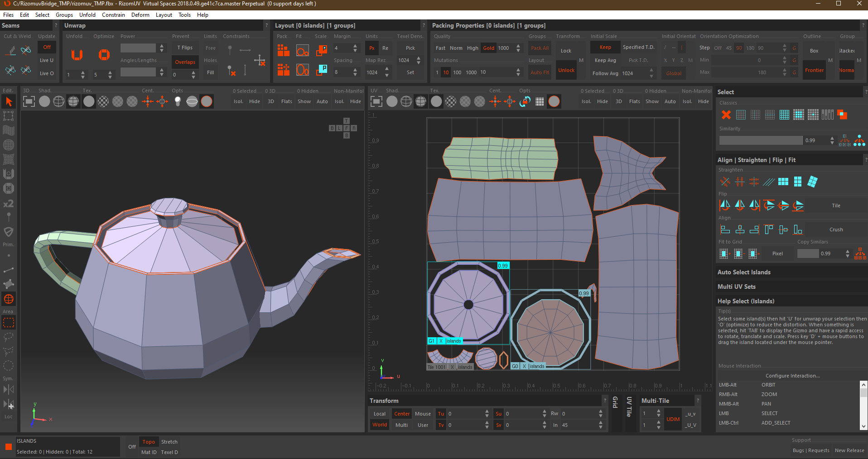Click the Optimize icon in Unwrap panel
This screenshot has width=868, height=459.
104,55
